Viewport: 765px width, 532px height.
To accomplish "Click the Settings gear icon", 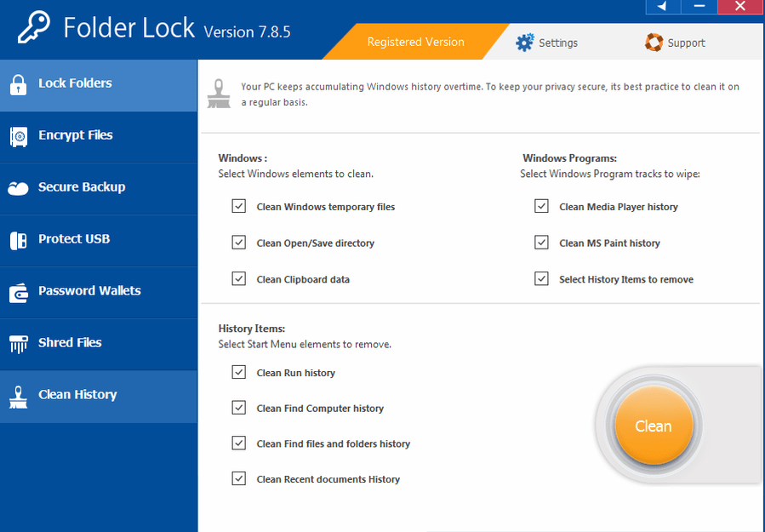I will [x=525, y=43].
